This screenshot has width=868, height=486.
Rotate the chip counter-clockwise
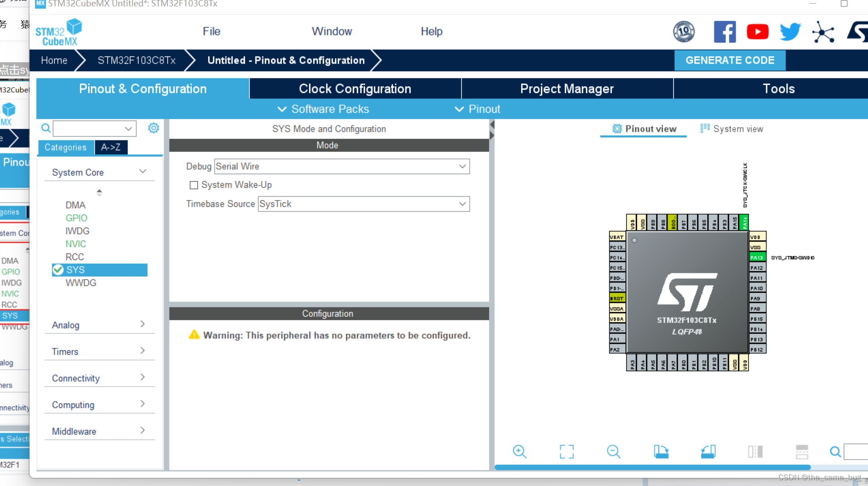(x=708, y=451)
